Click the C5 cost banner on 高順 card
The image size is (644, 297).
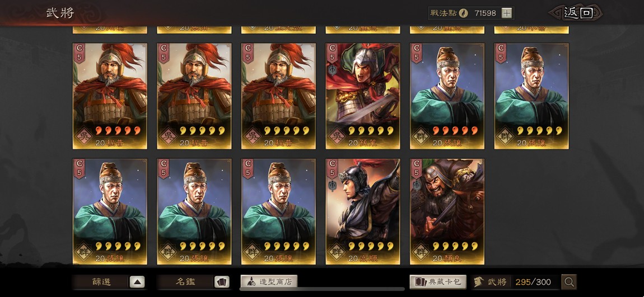tap(332, 168)
